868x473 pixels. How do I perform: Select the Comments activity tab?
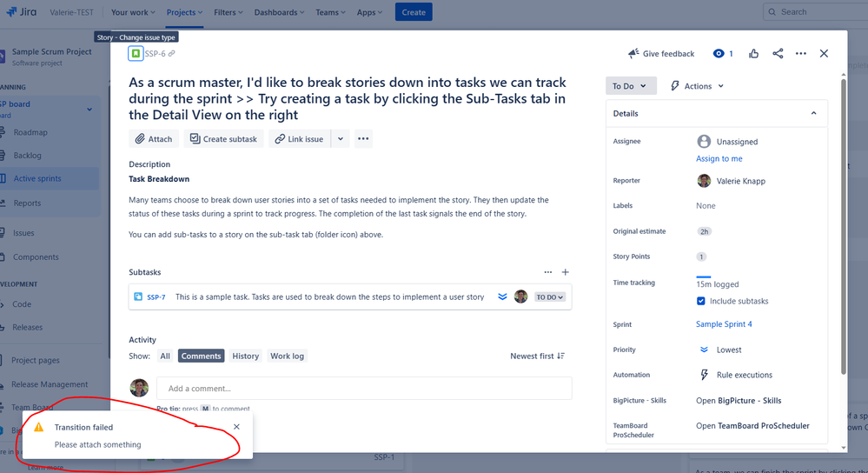[201, 356]
